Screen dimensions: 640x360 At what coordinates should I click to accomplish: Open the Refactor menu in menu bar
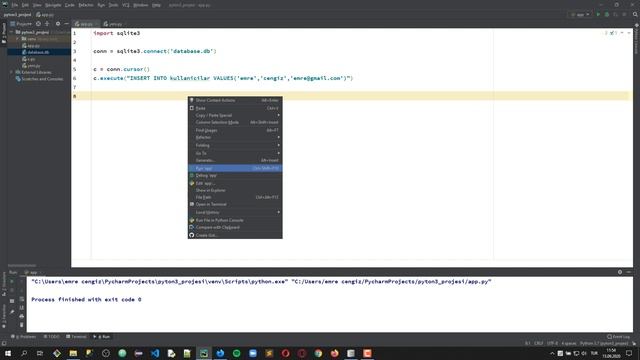tap(86, 5)
